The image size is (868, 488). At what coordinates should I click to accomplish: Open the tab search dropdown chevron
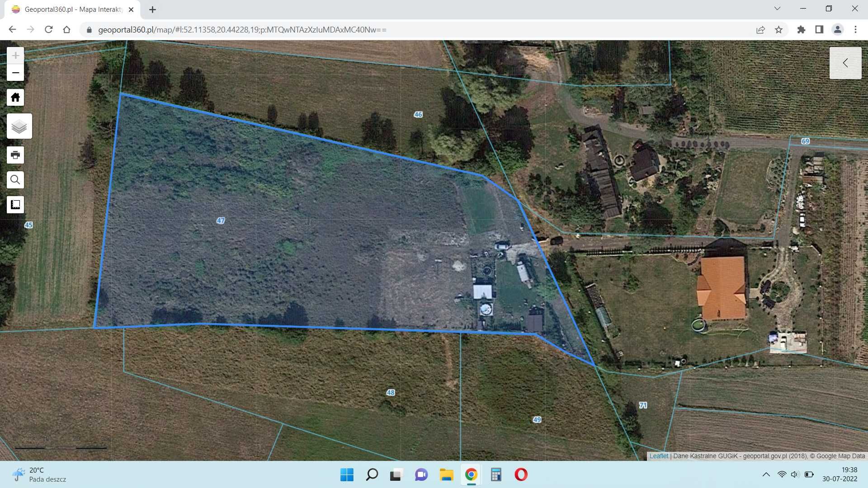[777, 9]
